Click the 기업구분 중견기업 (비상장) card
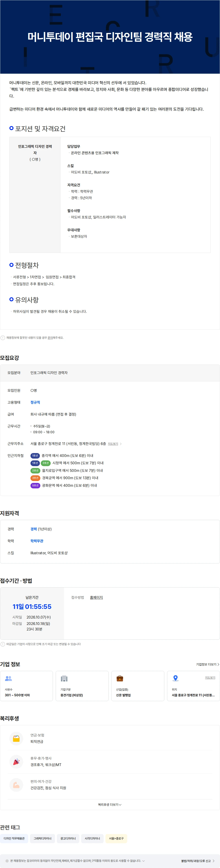Image resolution: width=220 pixels, height=868 pixels. pyautogui.click(x=82, y=686)
